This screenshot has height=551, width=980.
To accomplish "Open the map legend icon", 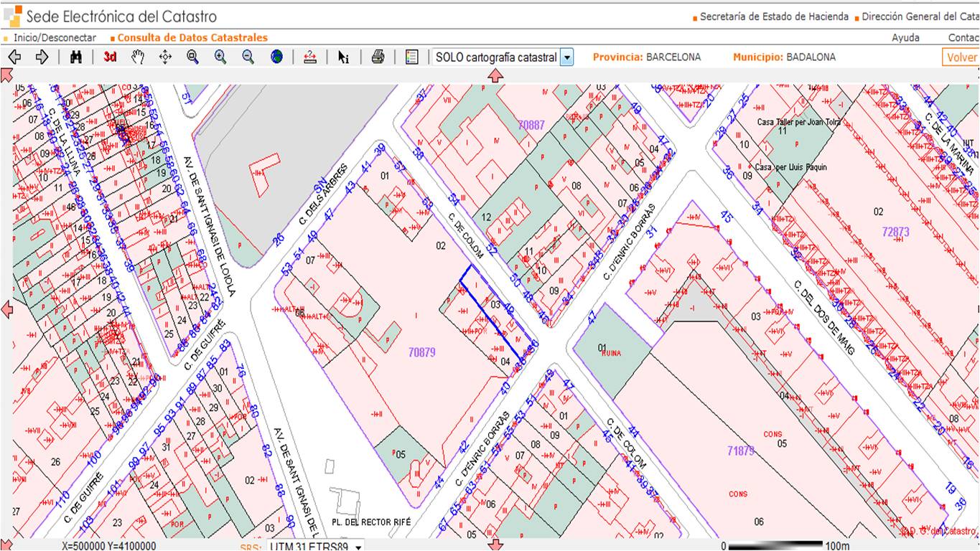I will tap(411, 57).
